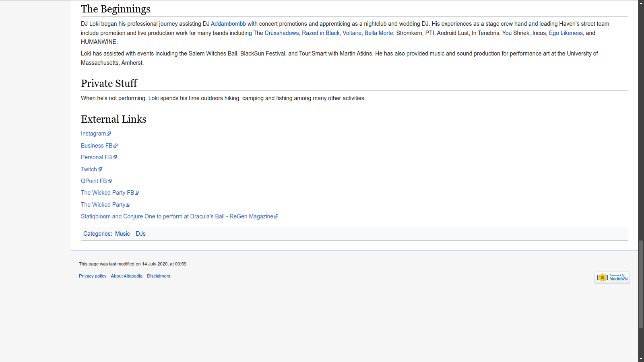Click the scrollbar up arrow
Image resolution: width=644 pixels, height=362 pixels.
point(641,3)
